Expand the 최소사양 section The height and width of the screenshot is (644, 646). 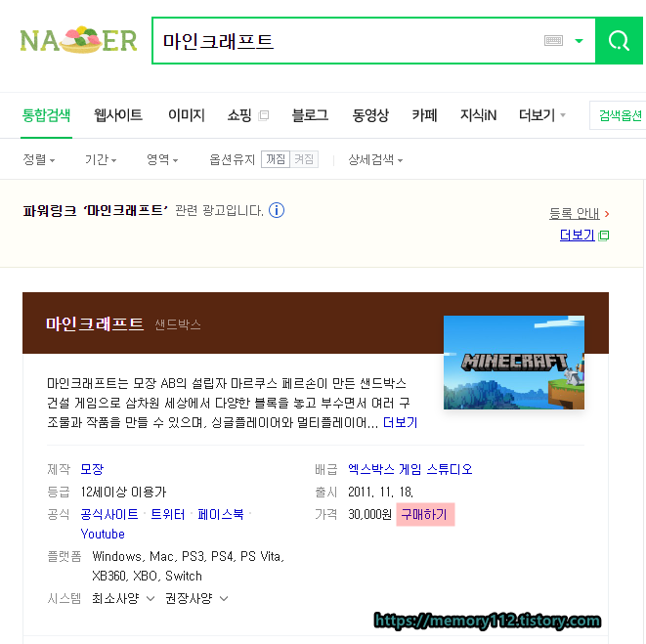tap(123, 598)
